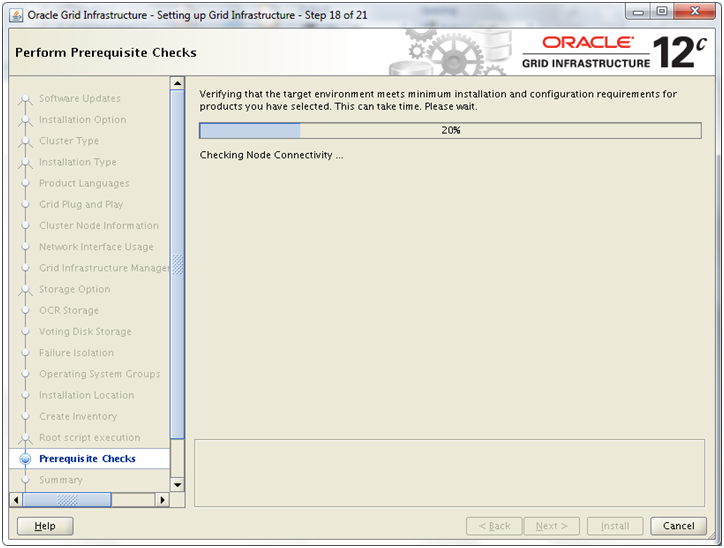724x548 pixels.
Task: Open the Help button
Action: pyautogui.click(x=45, y=526)
